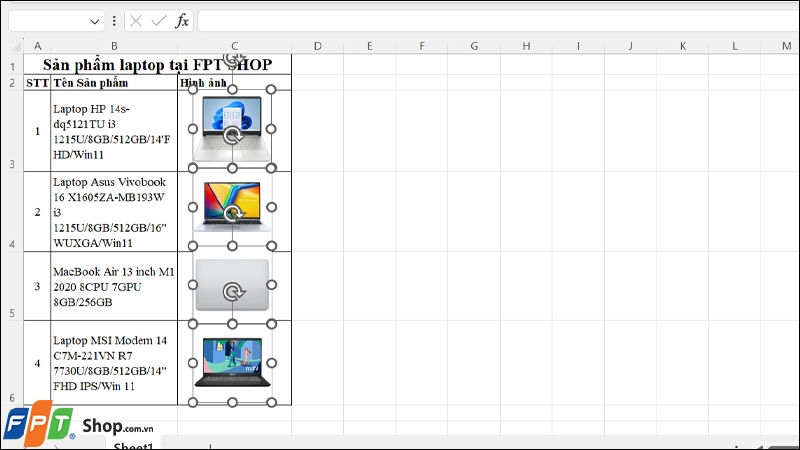Screen dimensions: 800x450
Task: Open the Insert Function fx icon
Action: 182,21
